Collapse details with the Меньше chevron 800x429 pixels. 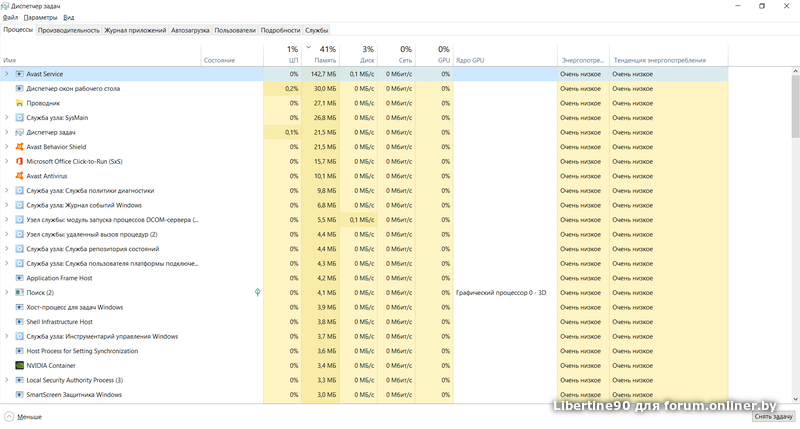[x=8, y=416]
